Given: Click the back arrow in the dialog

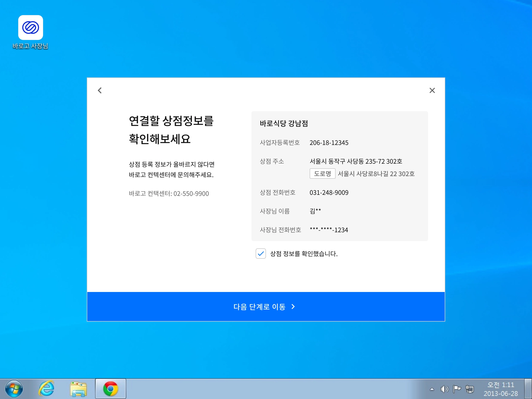Looking at the screenshot, I should tap(100, 90).
